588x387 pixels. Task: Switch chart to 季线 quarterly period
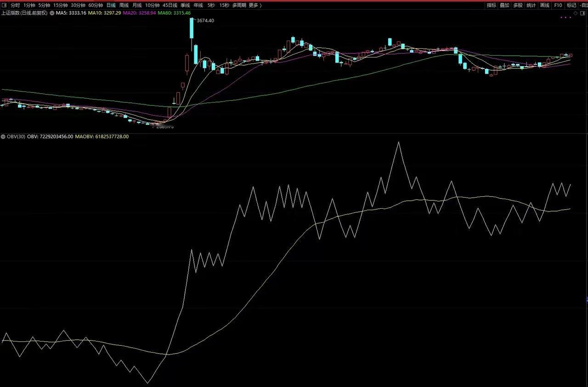point(185,5)
